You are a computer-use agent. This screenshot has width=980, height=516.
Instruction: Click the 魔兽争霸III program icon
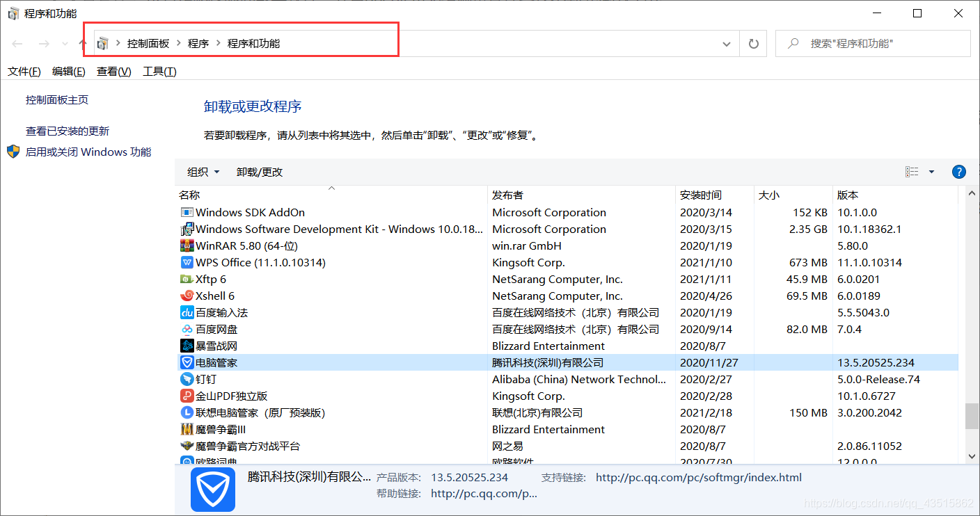click(x=187, y=429)
